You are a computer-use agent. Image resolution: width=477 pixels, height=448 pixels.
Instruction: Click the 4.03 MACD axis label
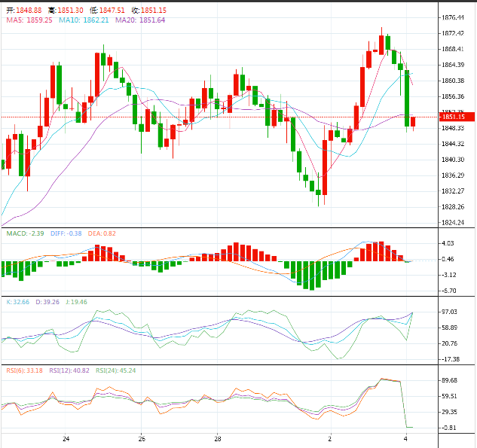click(448, 243)
